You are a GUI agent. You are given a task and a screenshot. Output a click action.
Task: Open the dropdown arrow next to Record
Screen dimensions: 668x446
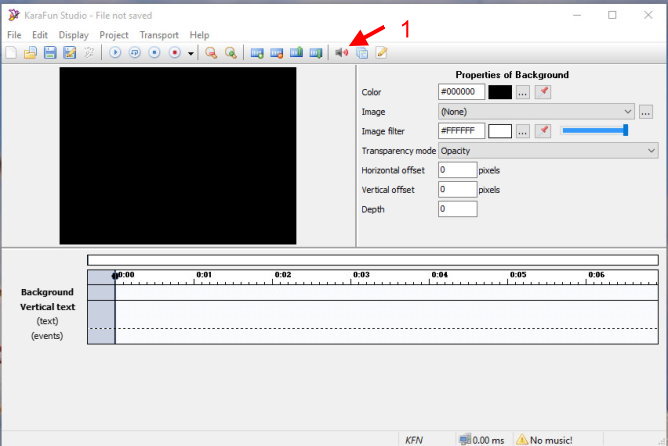click(x=190, y=53)
